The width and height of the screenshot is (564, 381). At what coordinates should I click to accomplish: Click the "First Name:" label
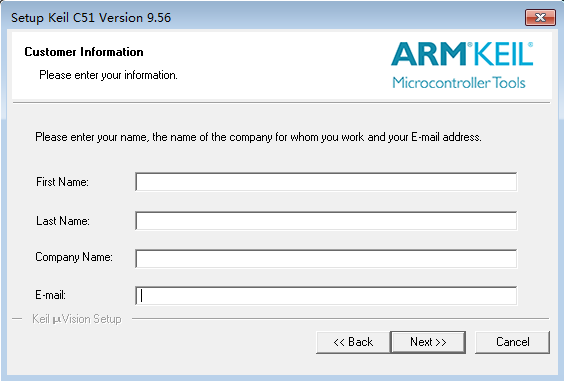(62, 182)
